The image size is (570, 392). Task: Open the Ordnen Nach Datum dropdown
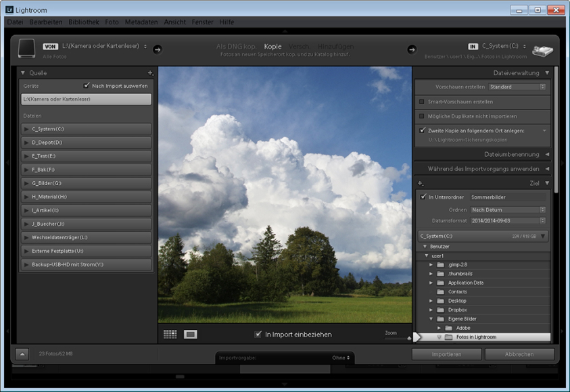(508, 210)
